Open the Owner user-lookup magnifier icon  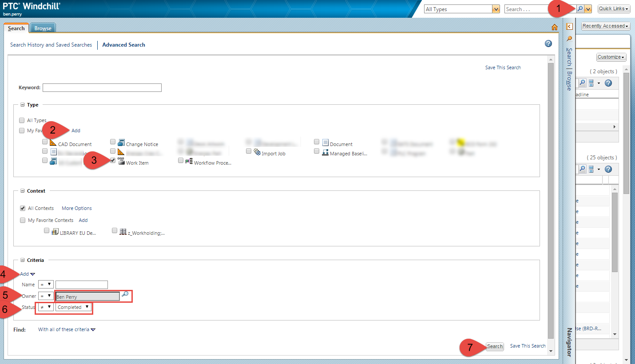coord(125,294)
